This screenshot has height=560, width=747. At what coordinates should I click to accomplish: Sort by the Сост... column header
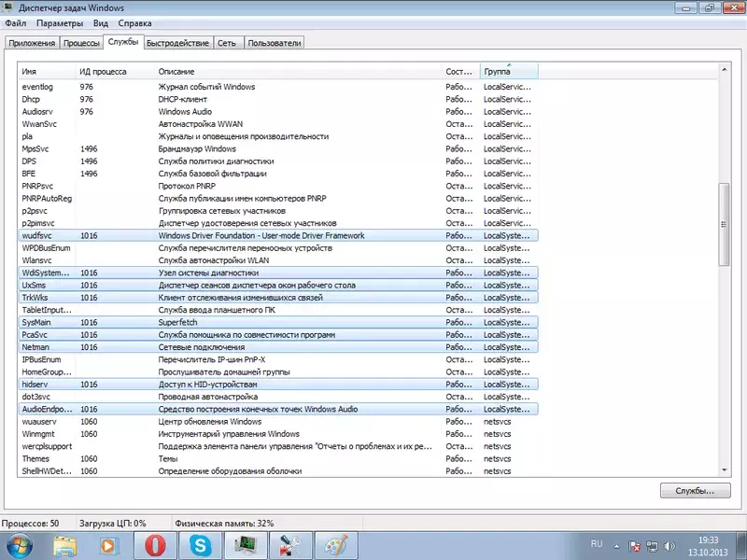[x=461, y=72]
